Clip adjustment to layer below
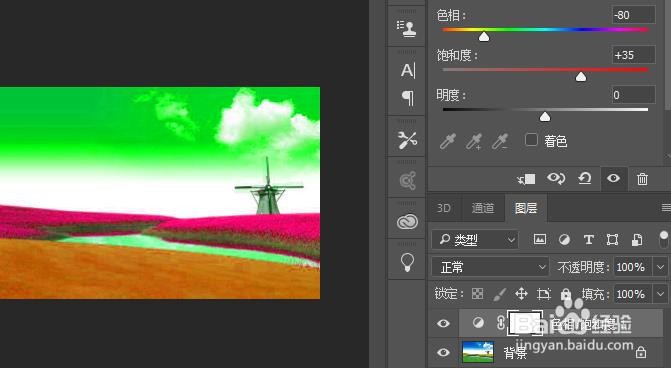This screenshot has width=671, height=368. pos(527,179)
